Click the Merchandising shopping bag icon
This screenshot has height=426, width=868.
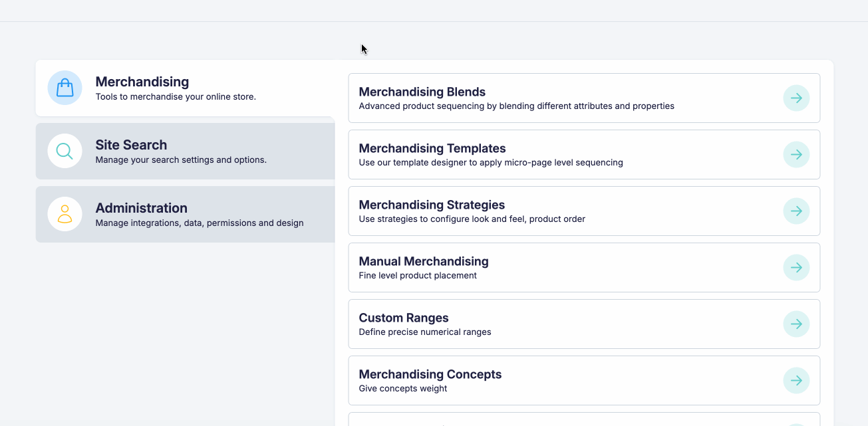(65, 88)
